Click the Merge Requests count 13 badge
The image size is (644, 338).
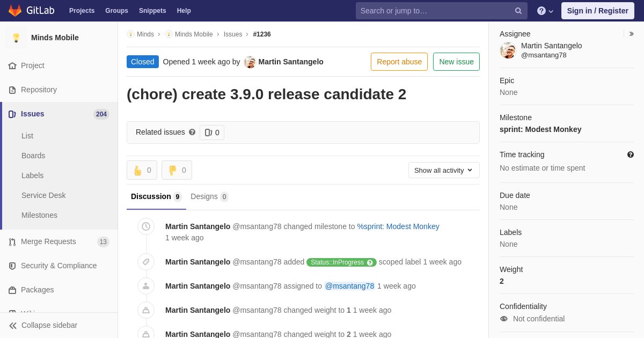pos(103,242)
